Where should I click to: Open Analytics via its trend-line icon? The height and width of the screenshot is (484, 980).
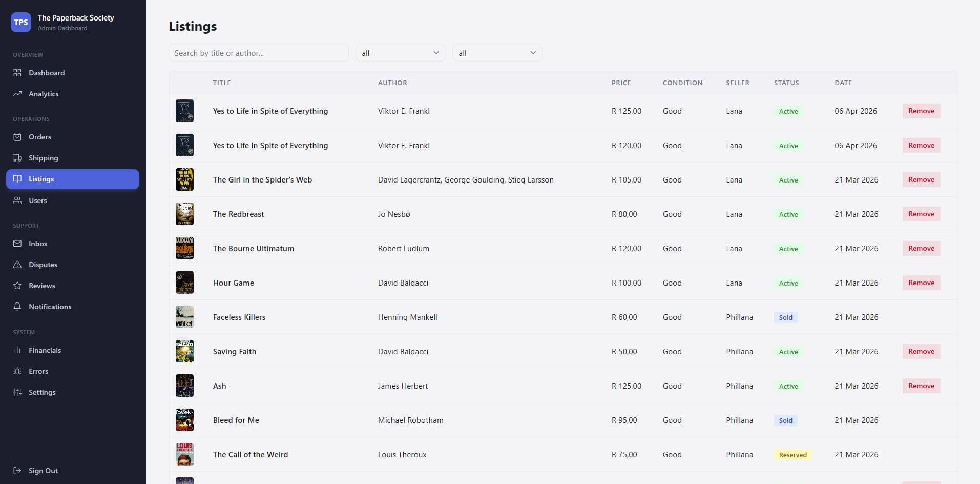[17, 94]
